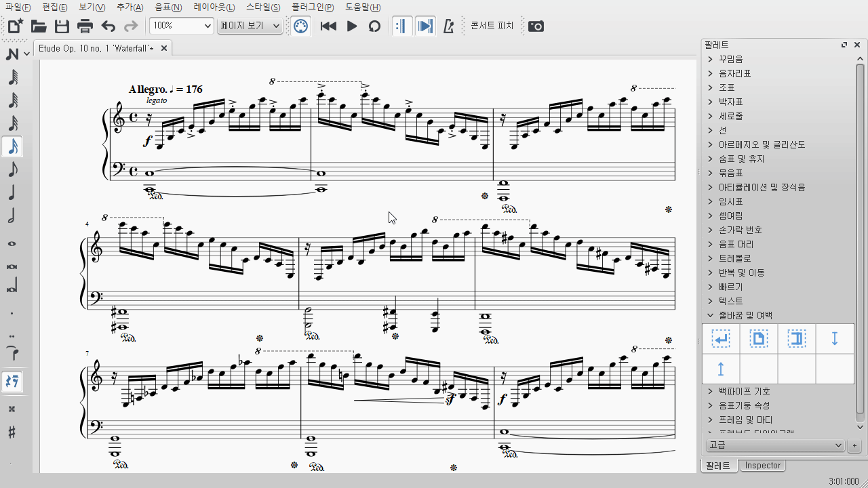This screenshot has width=868, height=488.
Task: Start playback with the play button
Action: 351,26
